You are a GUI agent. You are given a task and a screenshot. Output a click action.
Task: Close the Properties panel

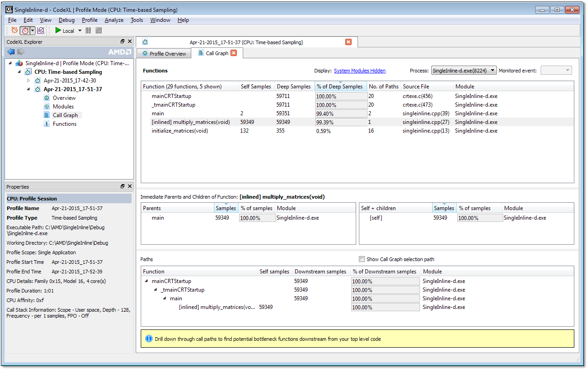pos(130,186)
